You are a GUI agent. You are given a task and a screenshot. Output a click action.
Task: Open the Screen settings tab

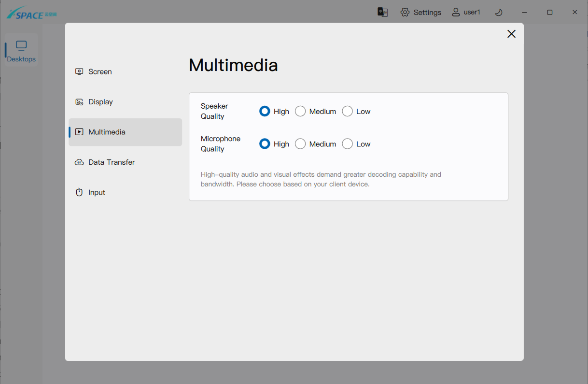(100, 71)
